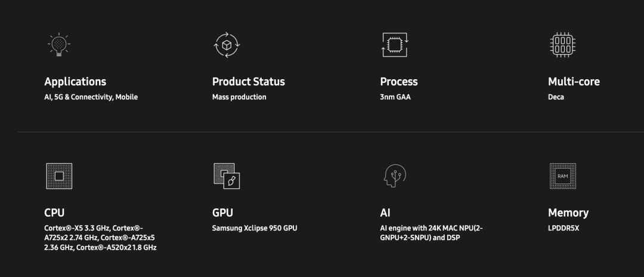Click the Applications heading
This screenshot has width=644, height=277.
click(x=75, y=82)
